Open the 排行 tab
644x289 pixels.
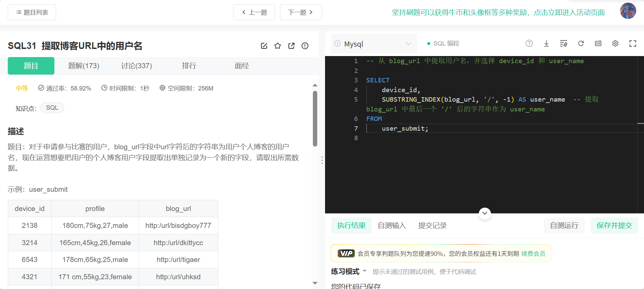pyautogui.click(x=189, y=66)
